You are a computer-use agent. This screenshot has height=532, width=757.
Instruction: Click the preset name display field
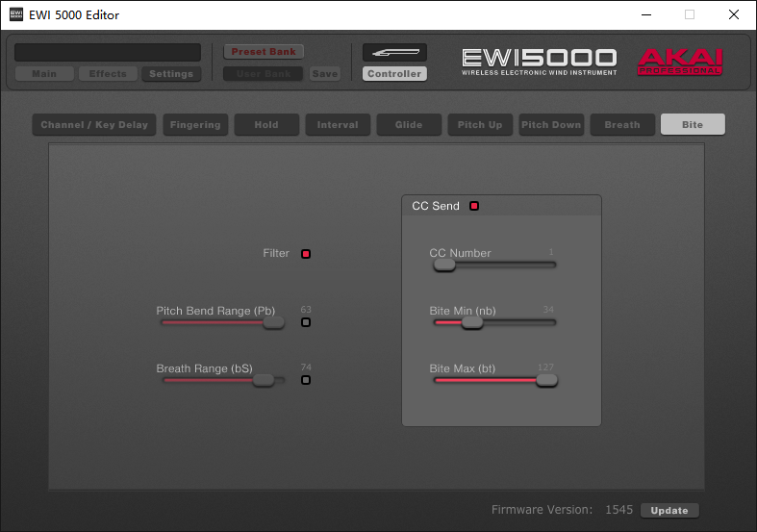click(x=108, y=52)
